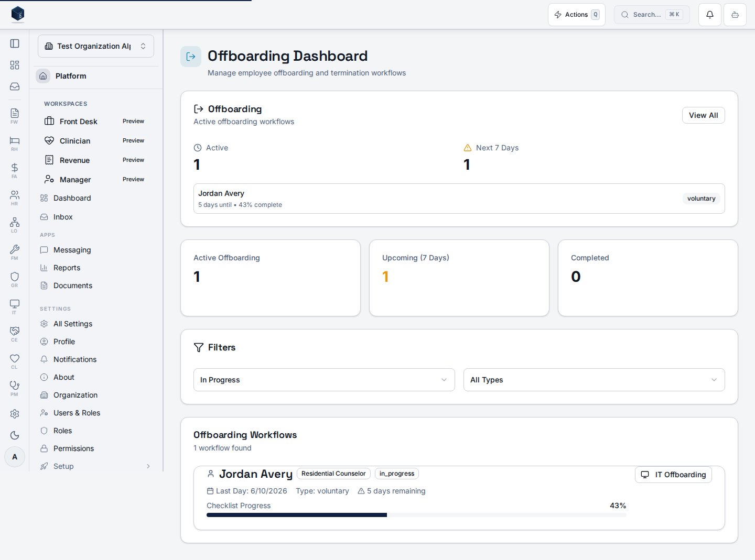The width and height of the screenshot is (755, 560).
Task: Open Documents app
Action: tap(96, 286)
